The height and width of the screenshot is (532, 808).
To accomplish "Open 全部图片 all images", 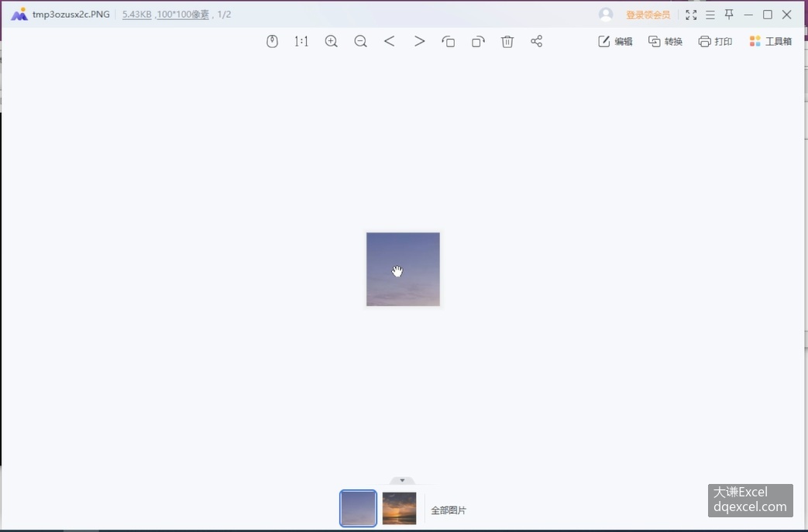I will pos(449,510).
